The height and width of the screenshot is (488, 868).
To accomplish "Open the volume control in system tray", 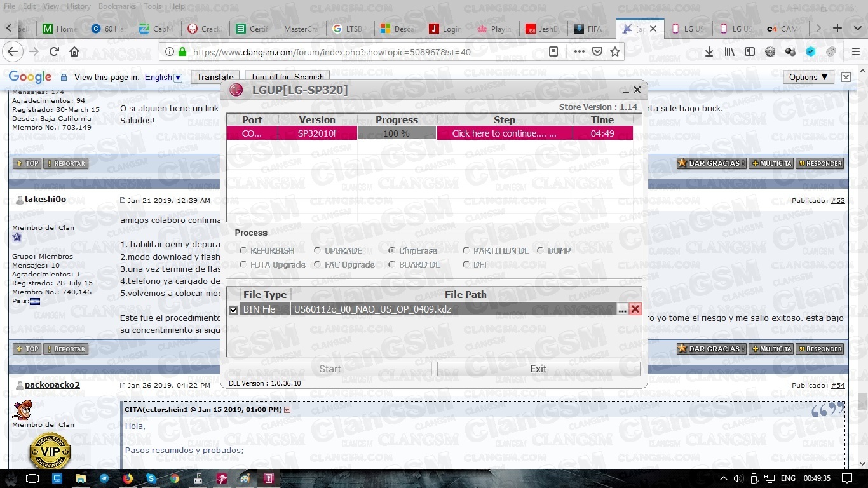I will [x=738, y=478].
